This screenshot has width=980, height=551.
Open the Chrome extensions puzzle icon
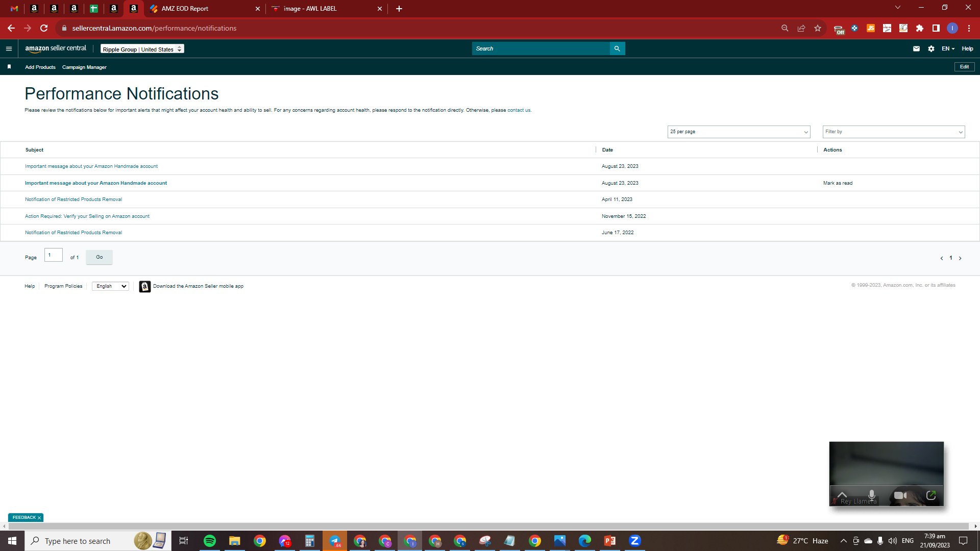pyautogui.click(x=920, y=28)
